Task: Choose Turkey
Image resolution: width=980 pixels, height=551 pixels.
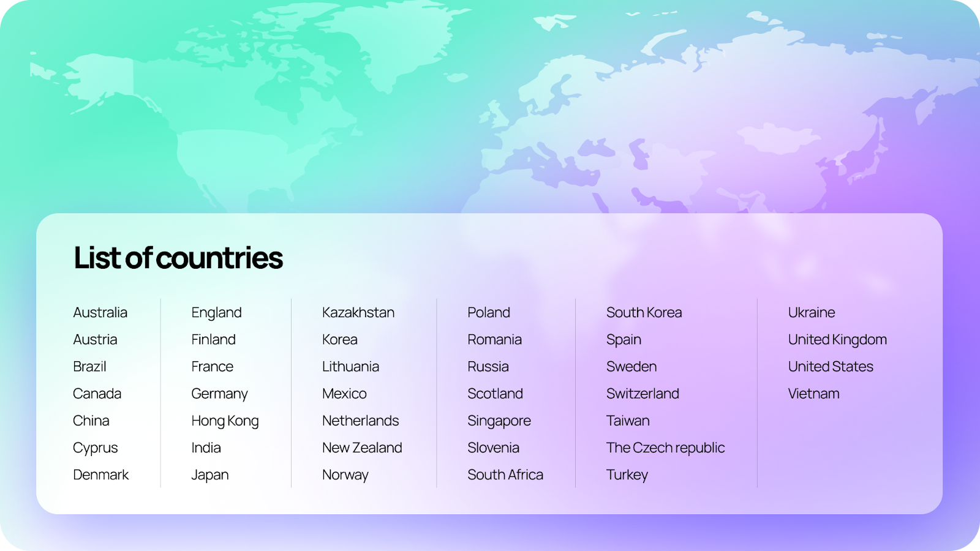Action: pos(627,475)
